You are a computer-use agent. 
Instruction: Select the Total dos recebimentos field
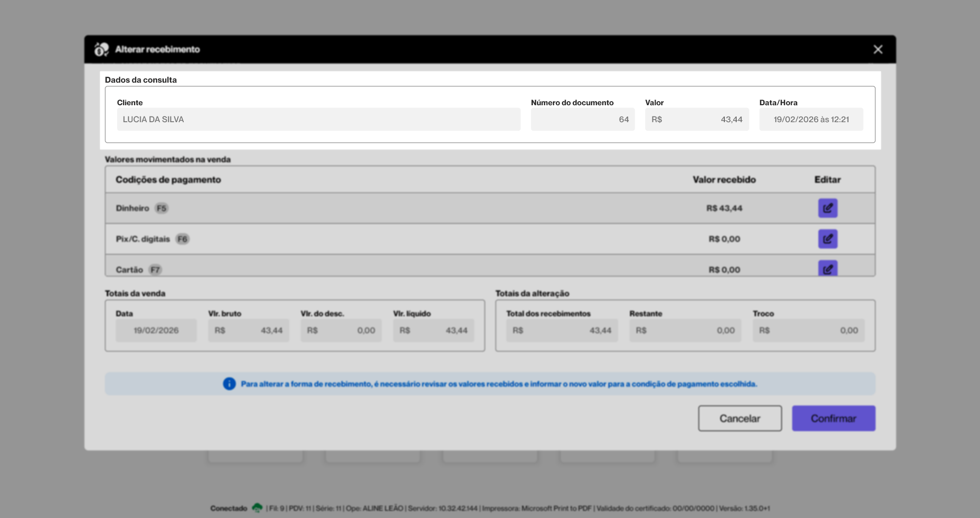point(562,330)
